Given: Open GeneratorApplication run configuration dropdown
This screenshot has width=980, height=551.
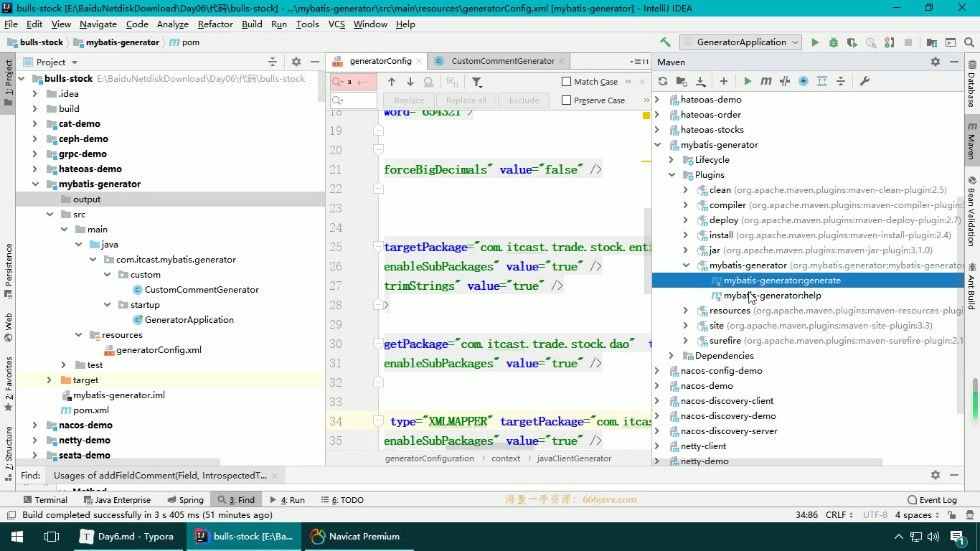Looking at the screenshot, I should point(741,42).
